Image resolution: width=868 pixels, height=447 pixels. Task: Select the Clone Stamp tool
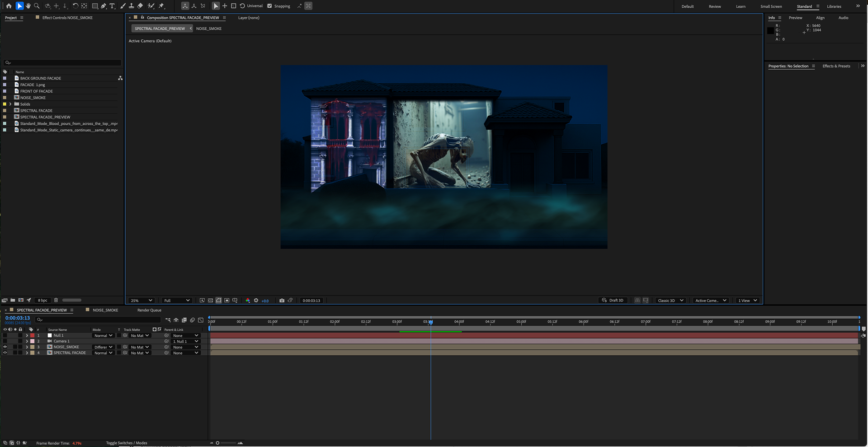pyautogui.click(x=131, y=6)
